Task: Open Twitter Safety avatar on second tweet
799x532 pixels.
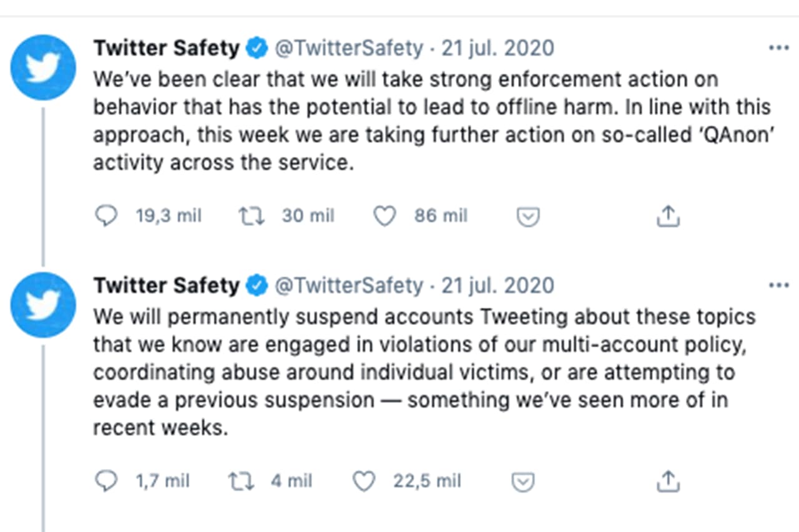Action: (x=43, y=304)
